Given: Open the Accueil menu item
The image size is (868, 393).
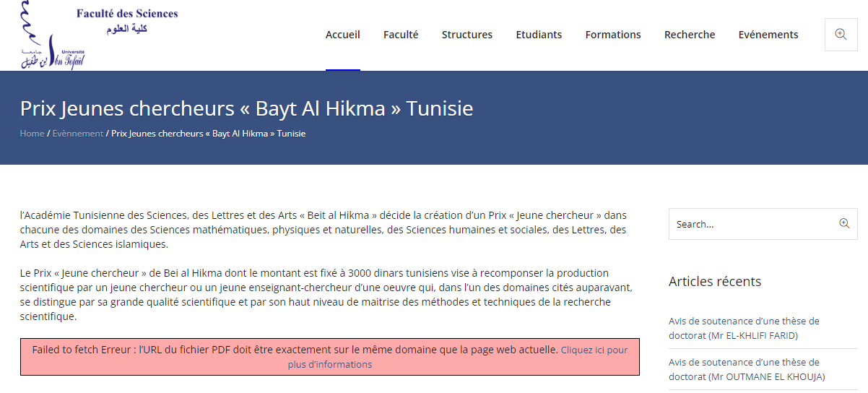Looking at the screenshot, I should 343,35.
